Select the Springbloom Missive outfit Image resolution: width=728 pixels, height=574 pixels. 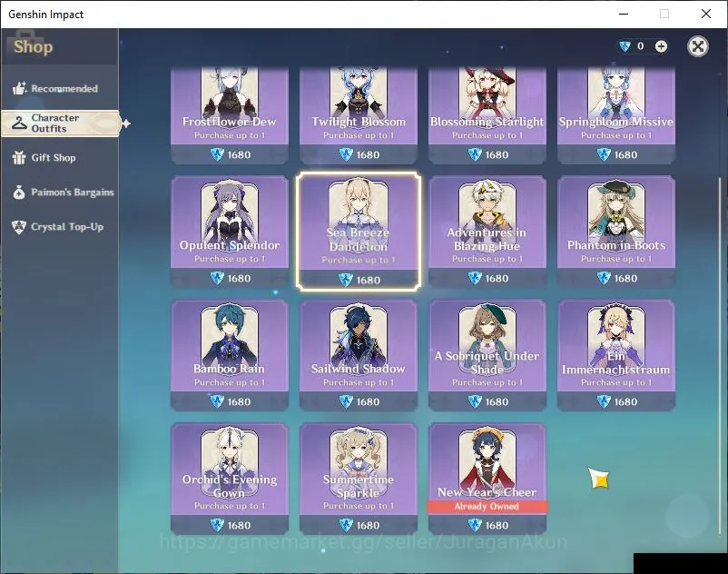[x=616, y=115]
